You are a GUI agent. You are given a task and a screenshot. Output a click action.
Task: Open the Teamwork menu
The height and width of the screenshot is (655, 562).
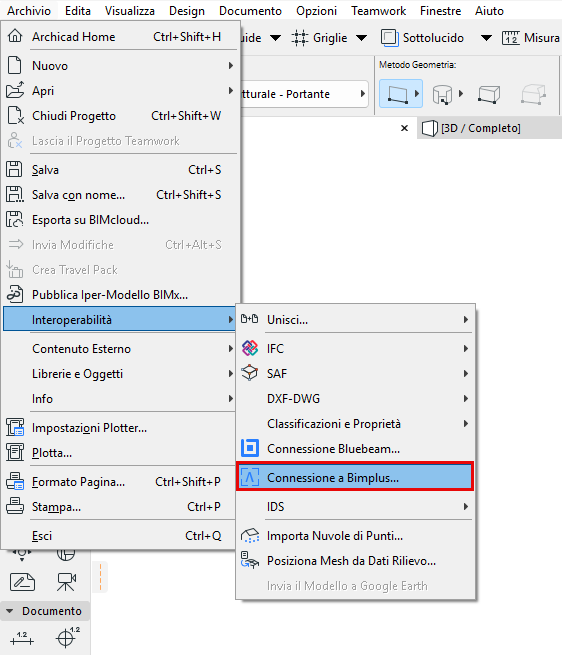[x=378, y=10]
